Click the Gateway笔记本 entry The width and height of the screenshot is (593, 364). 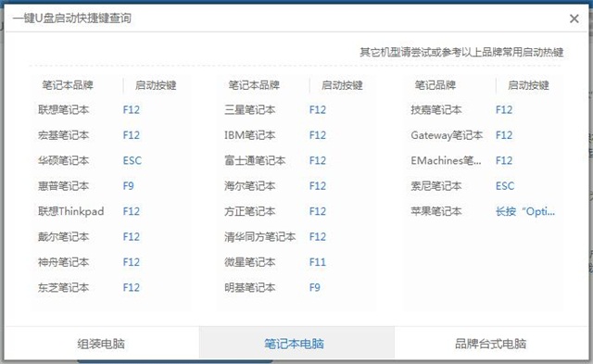coord(447,135)
